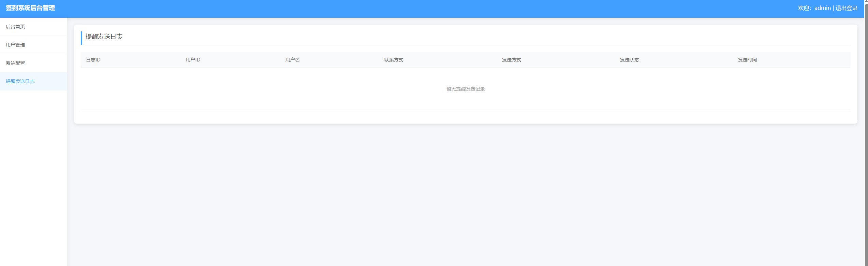Image resolution: width=868 pixels, height=266 pixels.
Task: Click the admin username in header
Action: pos(822,8)
